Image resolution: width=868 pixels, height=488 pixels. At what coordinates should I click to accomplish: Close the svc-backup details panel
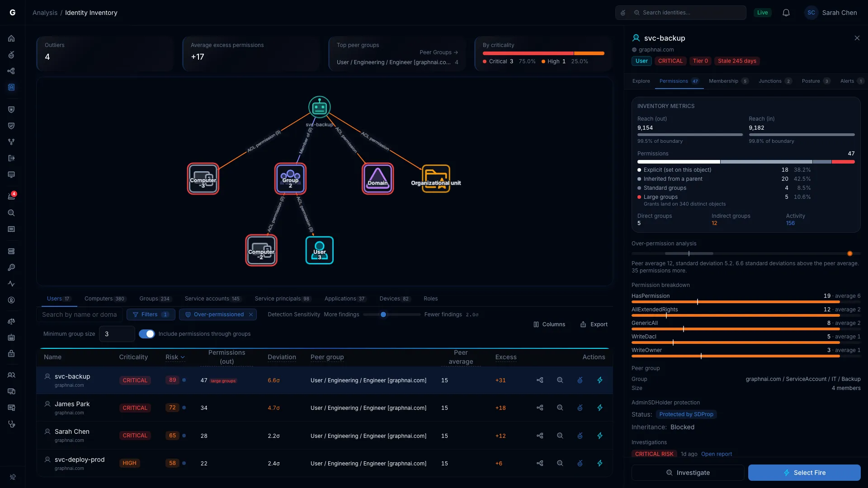point(857,38)
